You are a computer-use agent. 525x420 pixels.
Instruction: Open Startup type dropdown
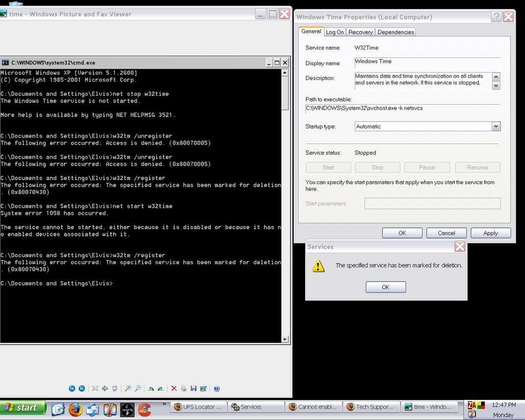[x=496, y=126]
